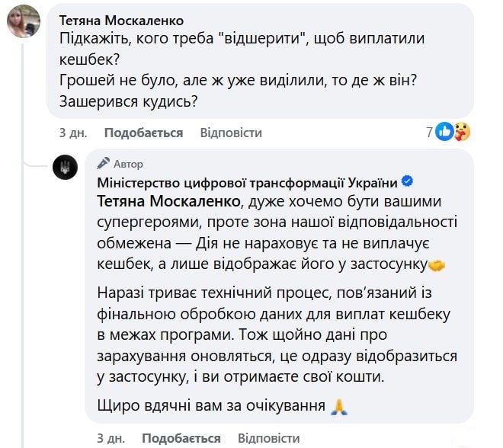Click the Ministry's trident profile avatar
The width and height of the screenshot is (503, 448).
click(x=65, y=167)
